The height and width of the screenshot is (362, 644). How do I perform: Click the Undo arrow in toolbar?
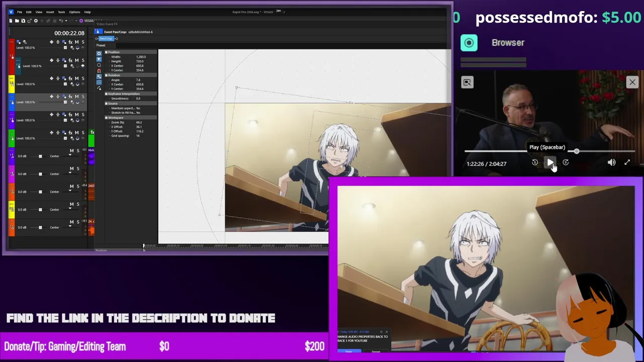(x=61, y=21)
